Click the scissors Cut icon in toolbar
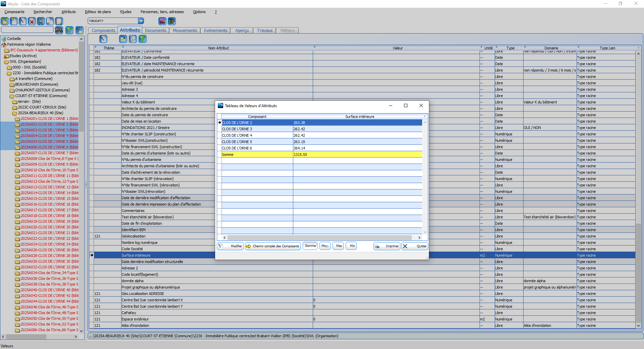The height and width of the screenshot is (349, 644). coord(41,21)
